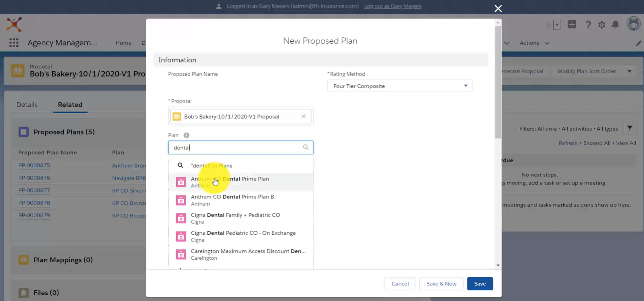This screenshot has height=301, width=644.
Task: Choose Cigna Dental Pediatric CO - On Exchange
Action: coord(241,237)
